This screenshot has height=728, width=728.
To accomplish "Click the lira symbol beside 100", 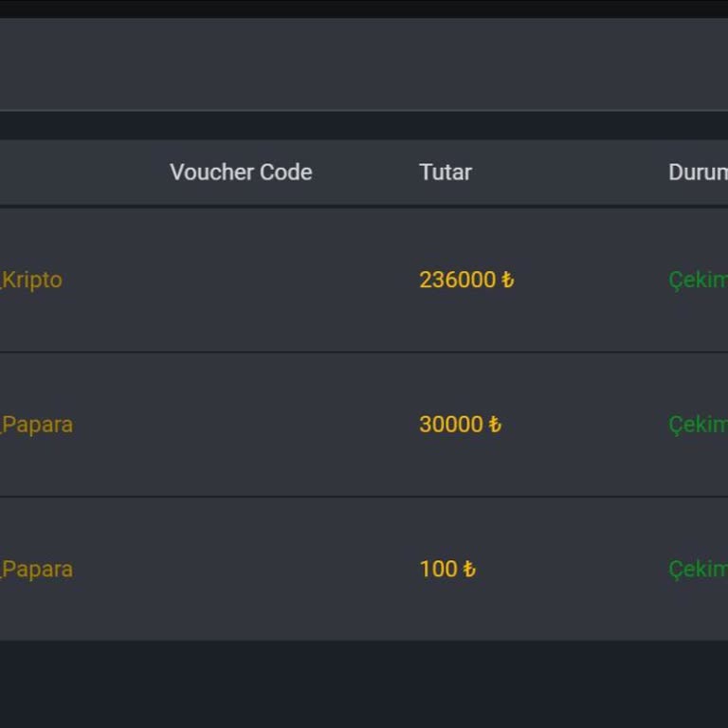I will click(468, 570).
